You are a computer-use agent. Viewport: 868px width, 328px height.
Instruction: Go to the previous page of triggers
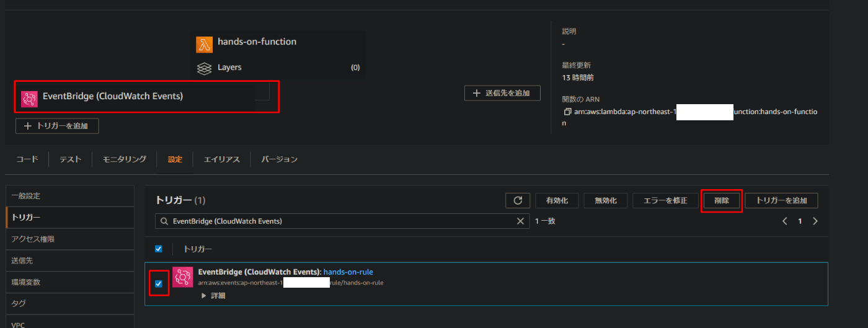coord(785,221)
